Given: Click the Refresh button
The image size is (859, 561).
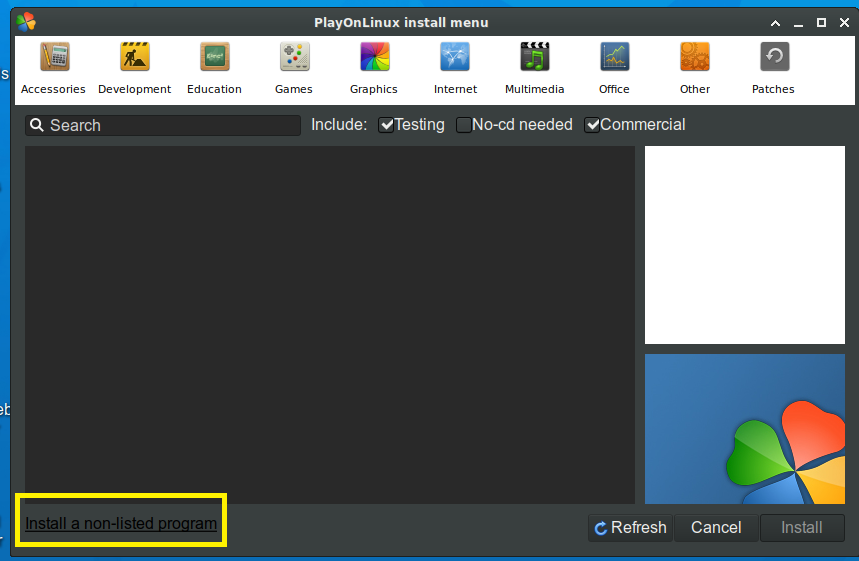Looking at the screenshot, I should tap(631, 528).
